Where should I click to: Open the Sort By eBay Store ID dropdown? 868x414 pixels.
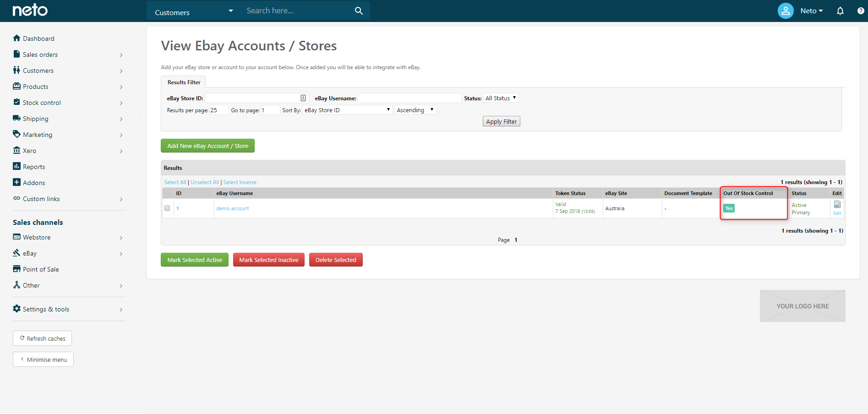[347, 110]
